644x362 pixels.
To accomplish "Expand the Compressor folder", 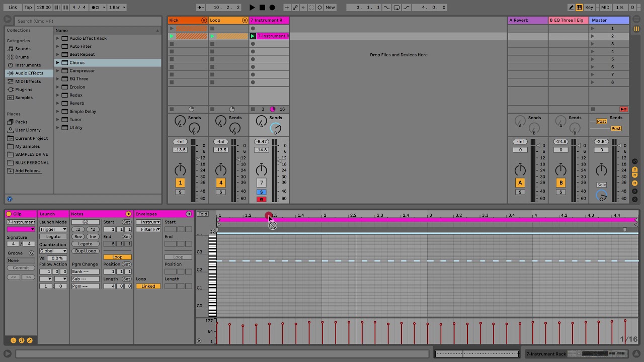I will pyautogui.click(x=57, y=71).
